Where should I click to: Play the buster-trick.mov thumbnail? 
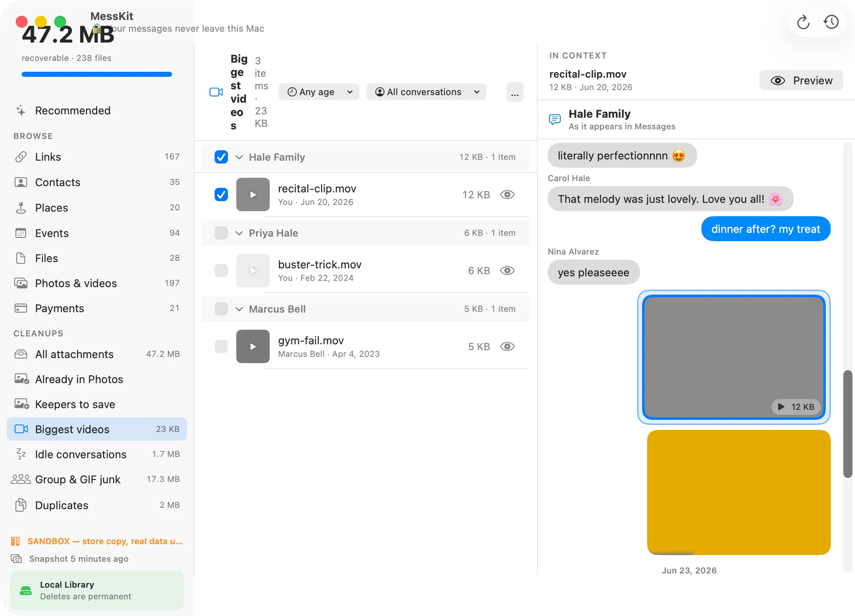pyautogui.click(x=253, y=270)
